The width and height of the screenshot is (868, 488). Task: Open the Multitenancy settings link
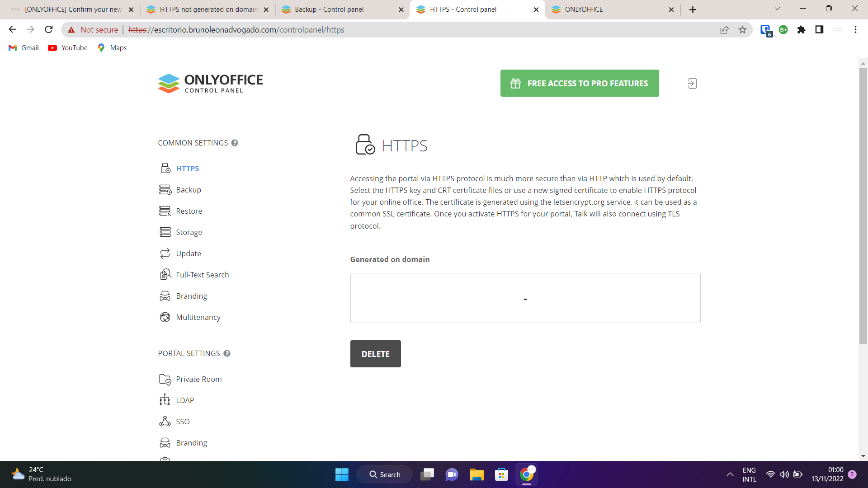click(198, 317)
